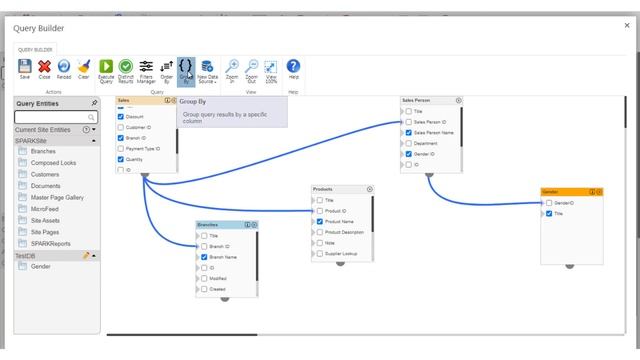Close the Query Builder dialog
640x360 pixels.
[627, 25]
